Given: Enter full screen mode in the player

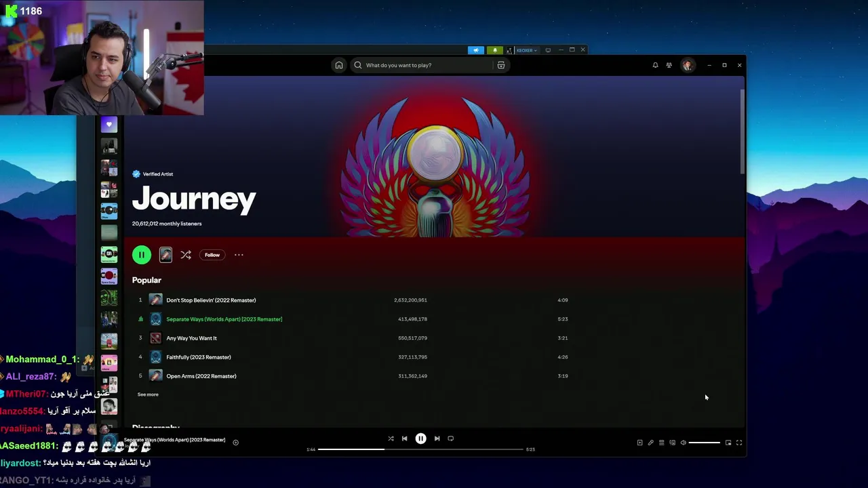Looking at the screenshot, I should tap(739, 443).
